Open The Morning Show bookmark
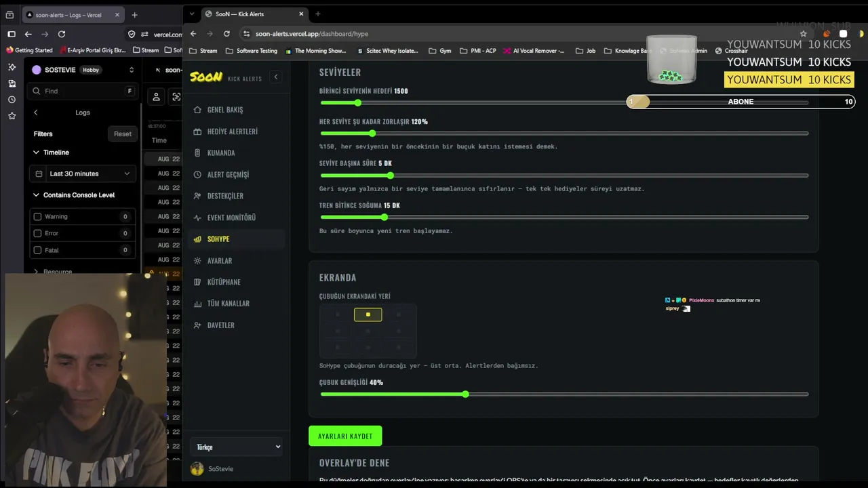The height and width of the screenshot is (488, 868). (x=315, y=51)
